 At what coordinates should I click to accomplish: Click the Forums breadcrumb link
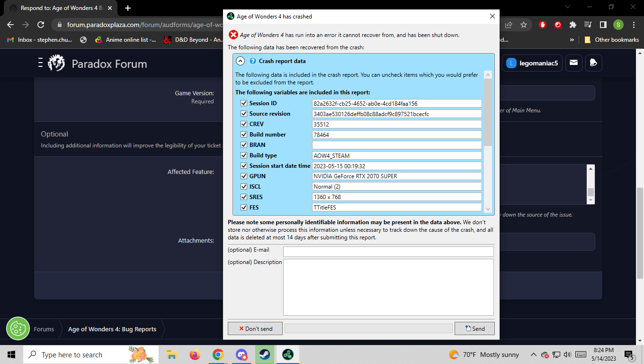(44, 329)
